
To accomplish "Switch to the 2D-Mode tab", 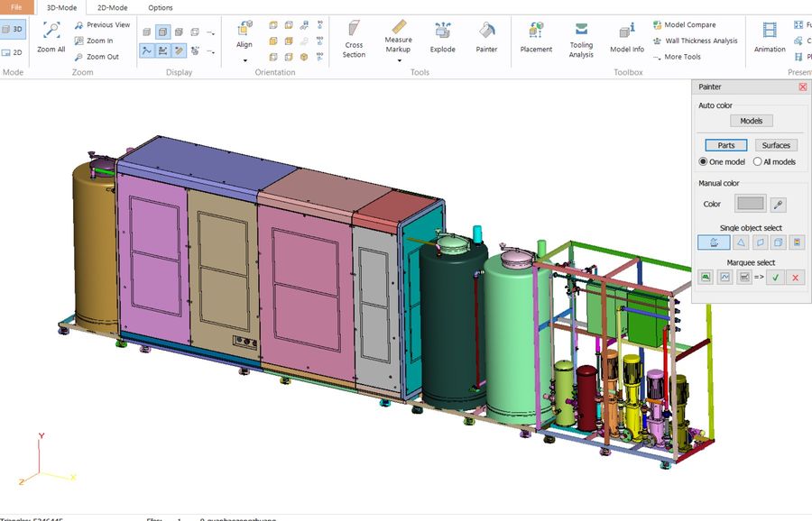I will tap(112, 8).
